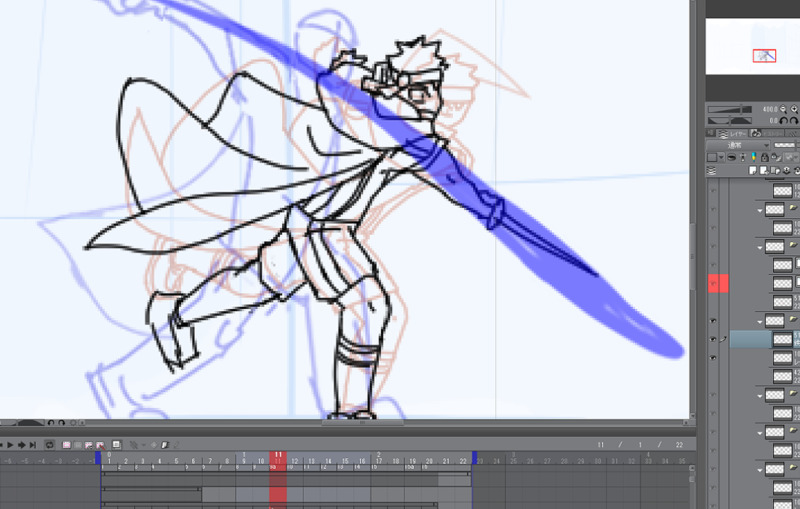Rotate left using the navigator arrow
This screenshot has width=800, height=509.
click(783, 120)
